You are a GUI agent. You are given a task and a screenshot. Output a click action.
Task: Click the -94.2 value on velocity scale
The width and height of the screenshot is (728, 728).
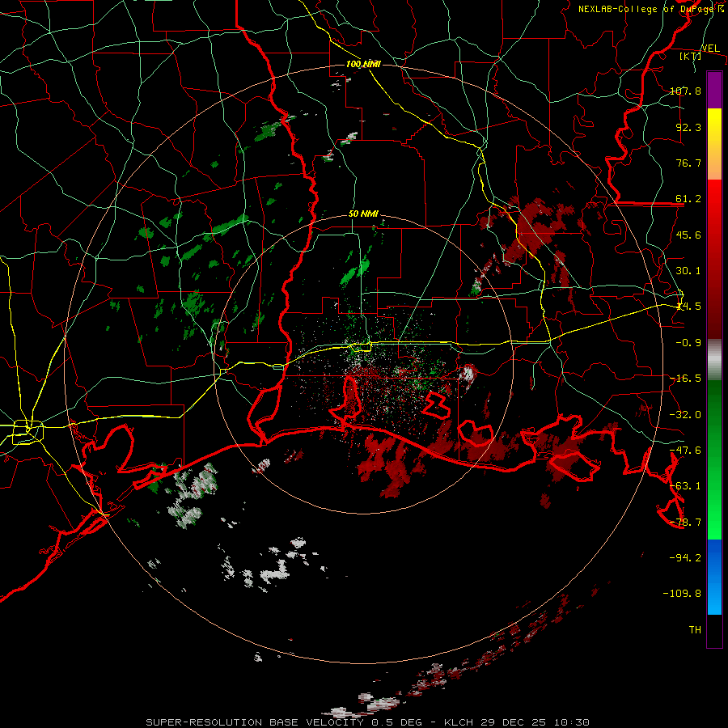coord(685,558)
